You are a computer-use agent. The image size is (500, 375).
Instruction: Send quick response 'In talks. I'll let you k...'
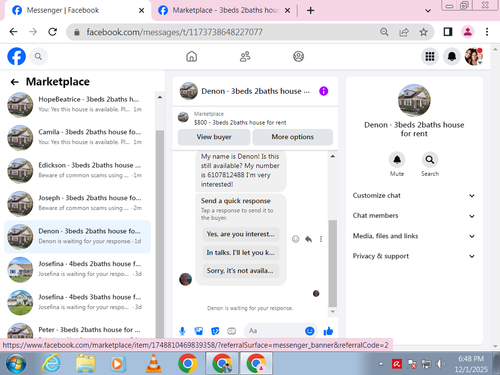click(240, 252)
